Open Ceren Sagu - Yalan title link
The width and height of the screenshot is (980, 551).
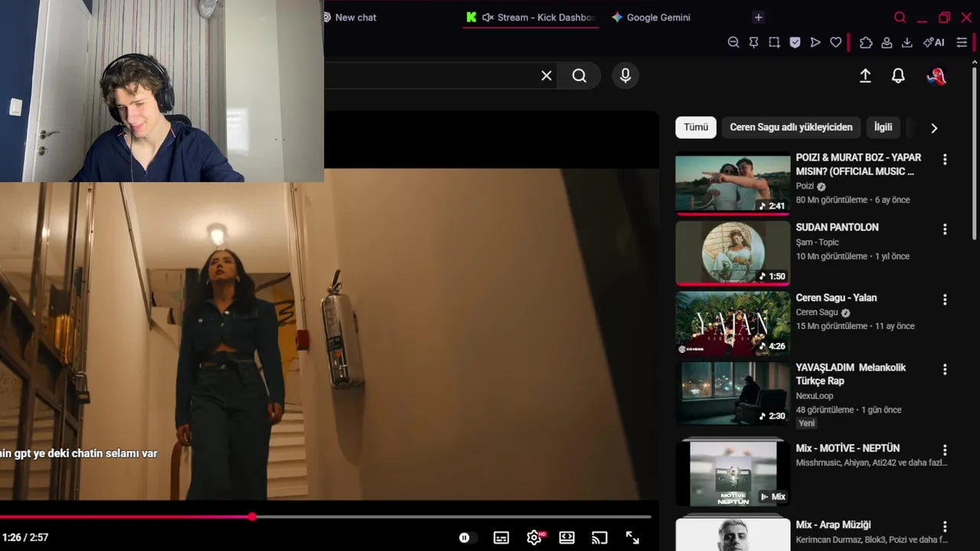tap(836, 298)
